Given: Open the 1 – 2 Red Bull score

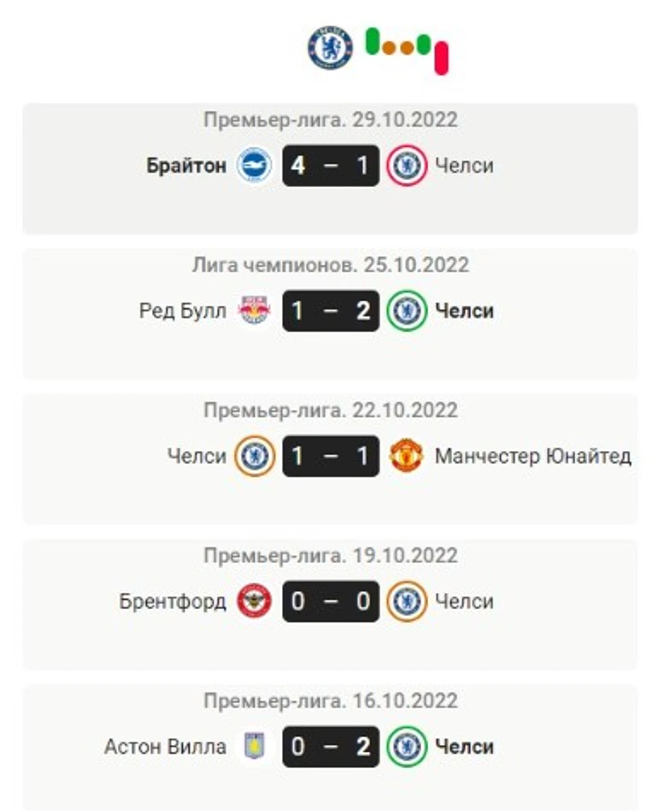Looking at the screenshot, I should click(x=331, y=310).
